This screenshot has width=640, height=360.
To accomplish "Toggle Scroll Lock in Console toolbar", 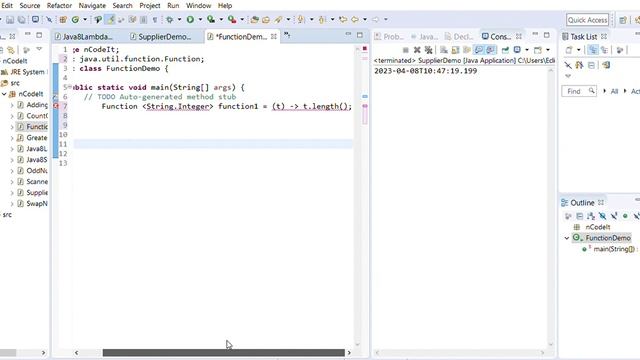I will [455, 50].
